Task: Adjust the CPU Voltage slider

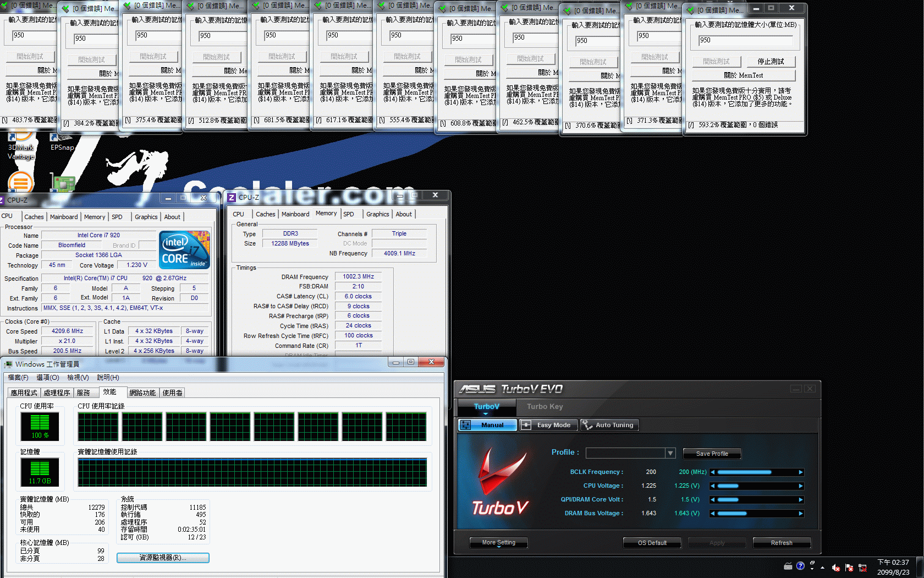Action: tap(757, 486)
